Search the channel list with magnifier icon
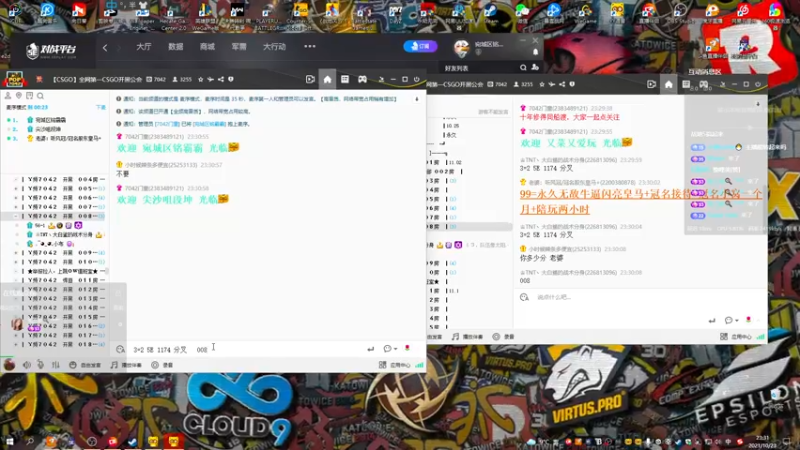800x450 pixels. pyautogui.click(x=40, y=95)
